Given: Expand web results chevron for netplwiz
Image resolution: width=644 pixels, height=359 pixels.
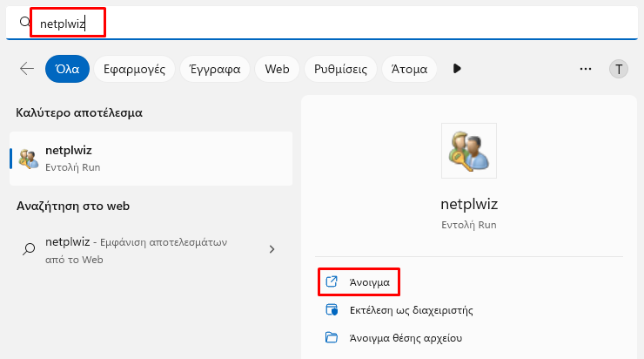Looking at the screenshot, I should coord(272,249).
